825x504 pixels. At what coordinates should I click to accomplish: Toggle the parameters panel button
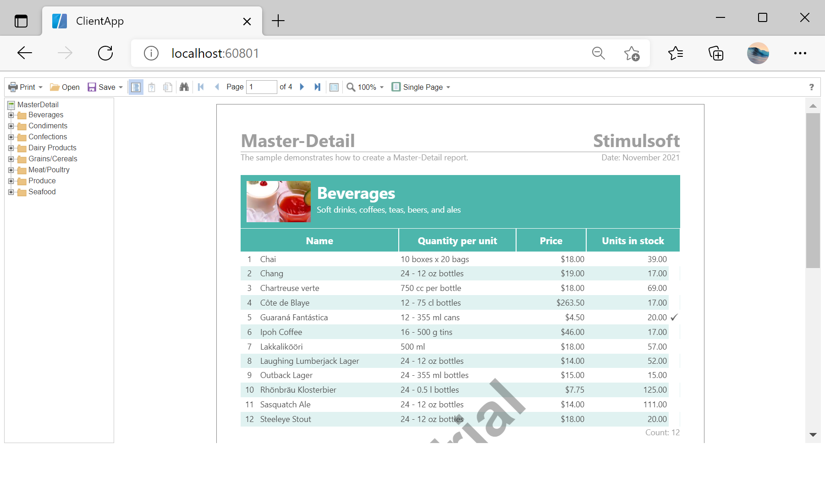point(152,87)
